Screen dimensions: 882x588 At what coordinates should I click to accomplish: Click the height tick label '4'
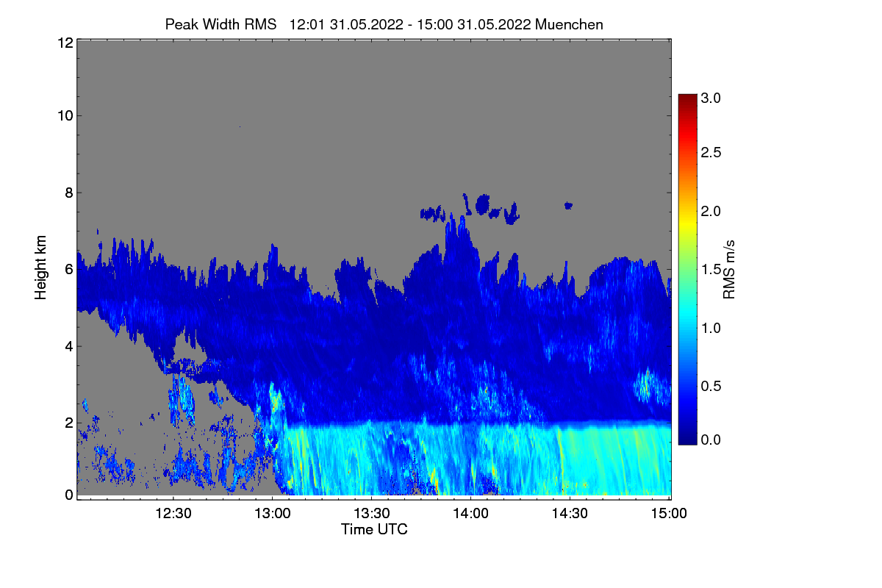tap(68, 345)
